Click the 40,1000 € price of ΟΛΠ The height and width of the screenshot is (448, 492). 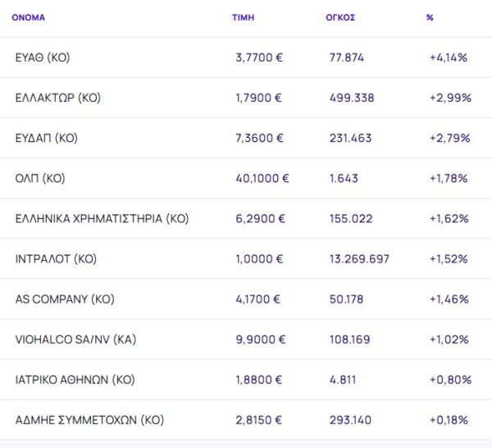tap(262, 178)
